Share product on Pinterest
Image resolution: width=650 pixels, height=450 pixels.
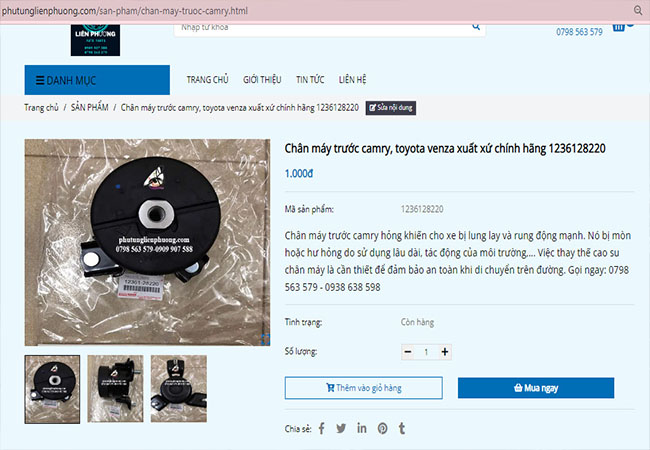(x=382, y=428)
